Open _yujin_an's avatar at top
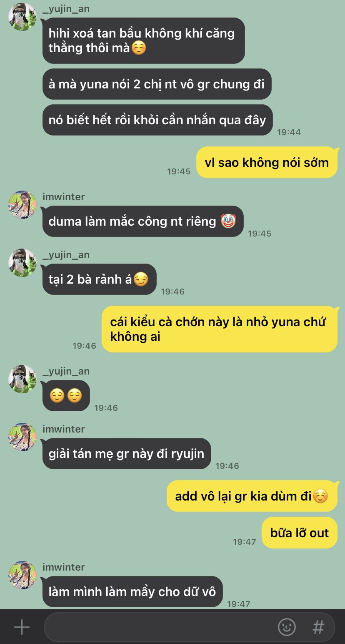The image size is (345, 644). point(22,17)
